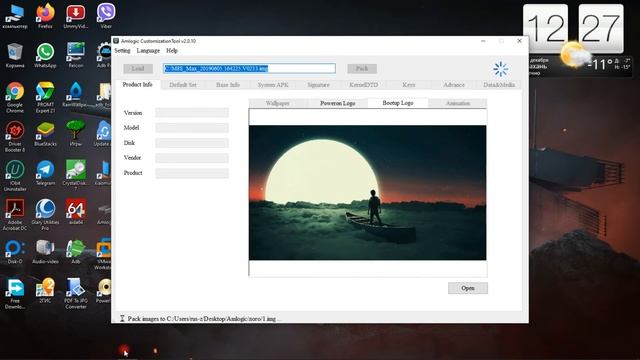Open the Free Download shortcut
The height and width of the screenshot is (360, 640).
pyautogui.click(x=15, y=293)
